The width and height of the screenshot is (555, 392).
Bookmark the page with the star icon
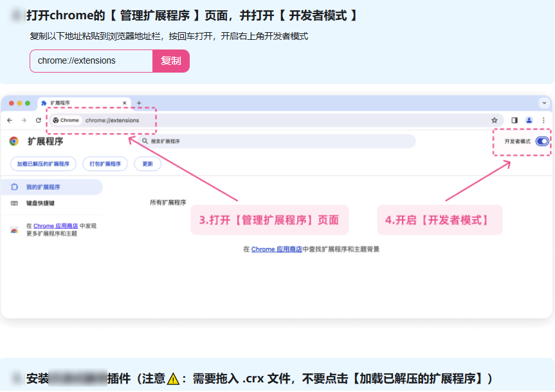495,120
